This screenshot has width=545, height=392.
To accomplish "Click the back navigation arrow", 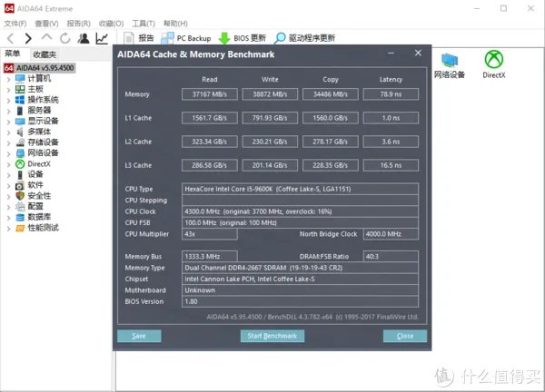I will [x=10, y=38].
